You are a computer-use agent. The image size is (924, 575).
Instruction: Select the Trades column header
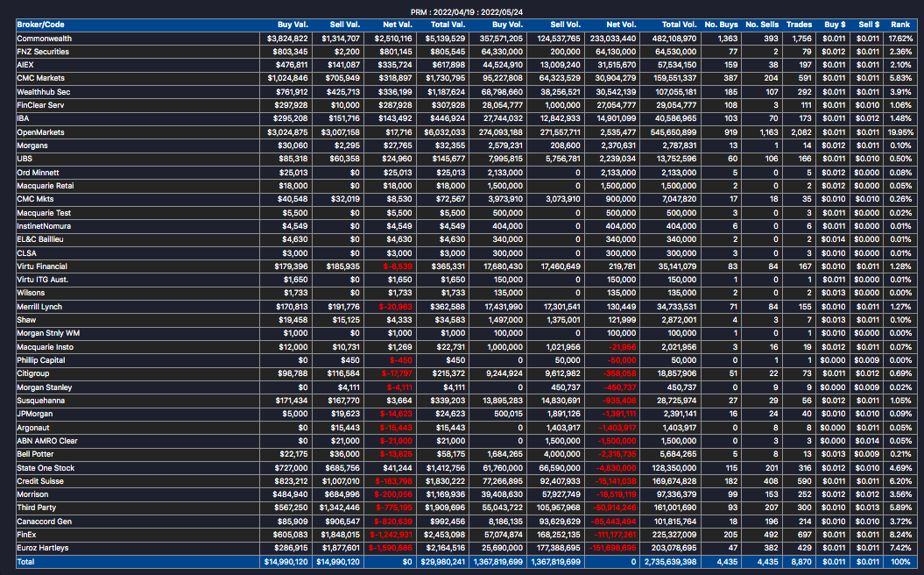(799, 25)
